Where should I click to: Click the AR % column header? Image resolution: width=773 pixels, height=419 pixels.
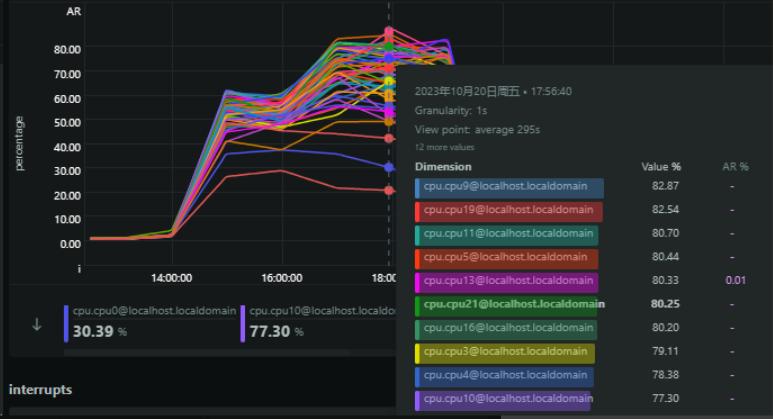[x=735, y=167]
